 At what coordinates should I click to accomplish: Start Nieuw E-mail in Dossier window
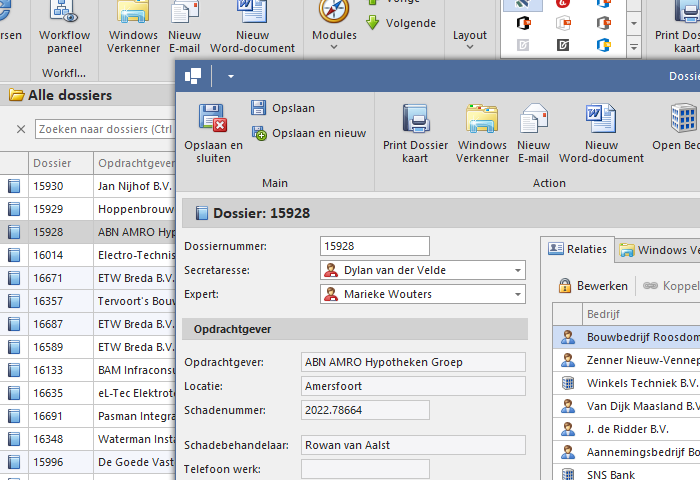point(533,133)
